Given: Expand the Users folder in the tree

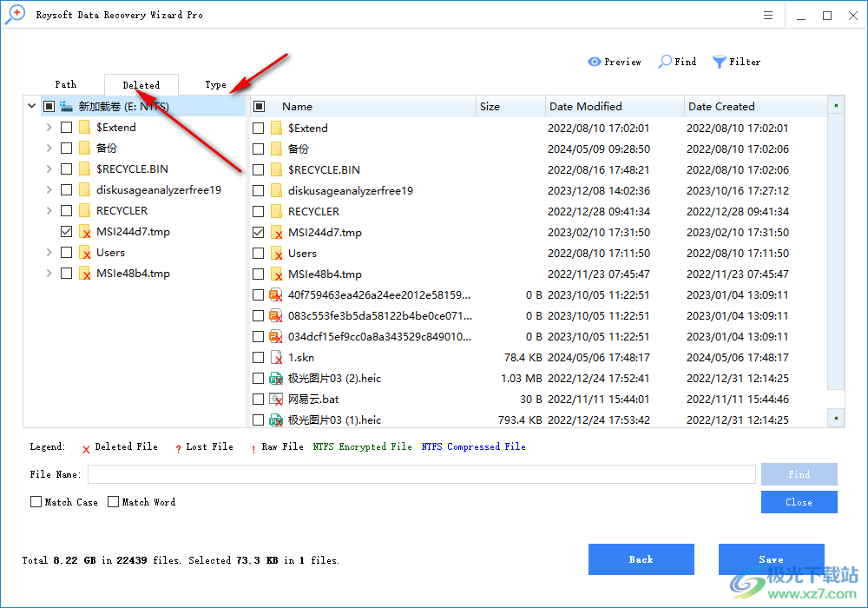Looking at the screenshot, I should pyautogui.click(x=49, y=252).
